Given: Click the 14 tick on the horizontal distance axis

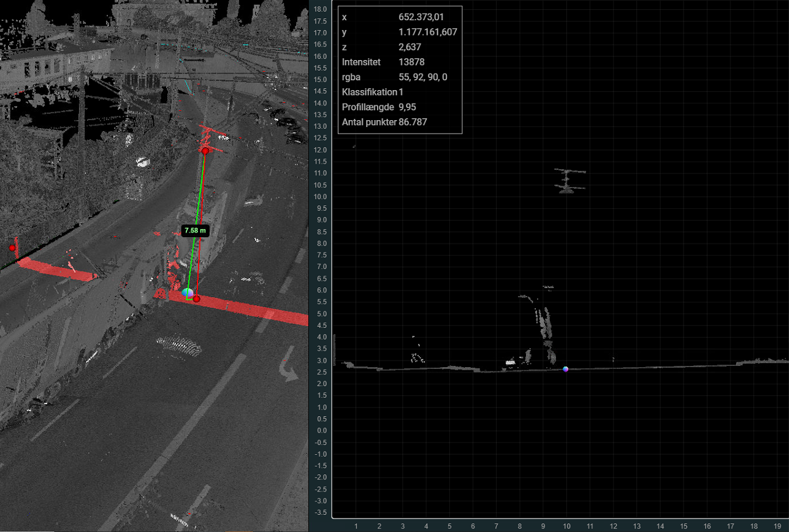Looking at the screenshot, I should (660, 526).
